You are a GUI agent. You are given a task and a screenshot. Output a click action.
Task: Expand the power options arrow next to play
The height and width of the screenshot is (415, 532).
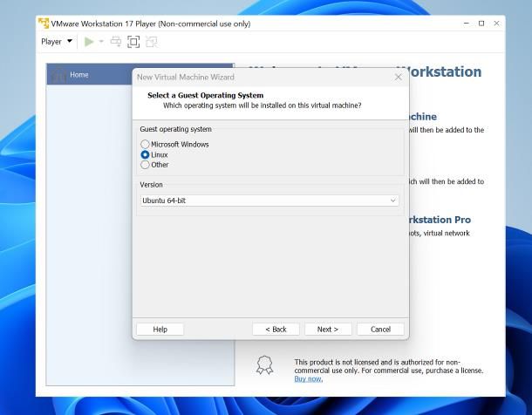pos(101,42)
